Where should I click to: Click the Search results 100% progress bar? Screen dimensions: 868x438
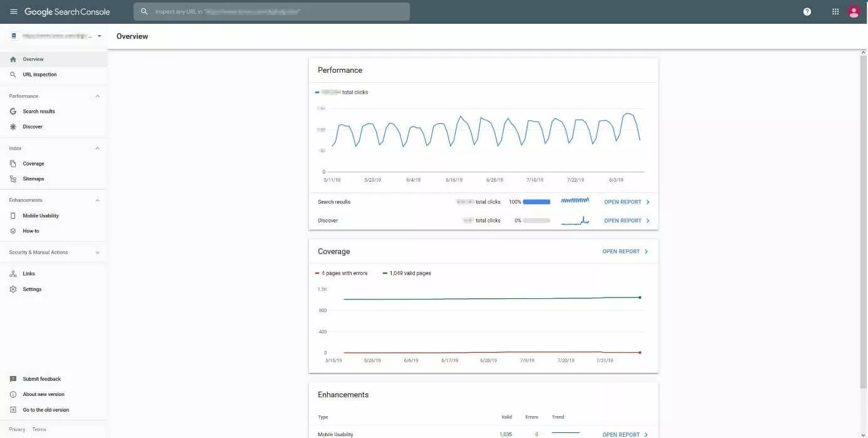[x=536, y=202]
